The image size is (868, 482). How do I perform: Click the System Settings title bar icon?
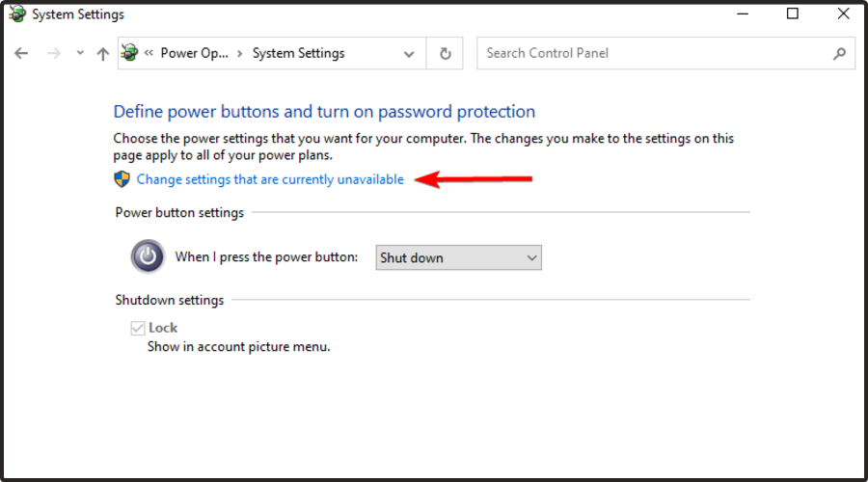[x=17, y=13]
